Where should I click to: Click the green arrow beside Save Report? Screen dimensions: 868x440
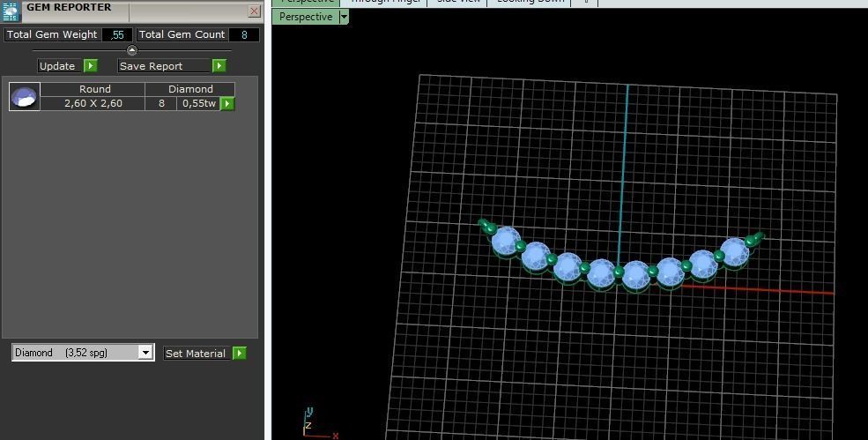(219, 66)
